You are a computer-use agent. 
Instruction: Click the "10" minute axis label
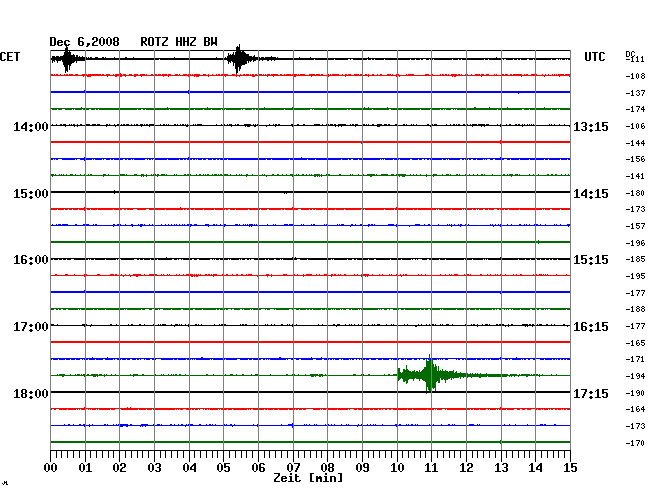[x=397, y=468]
